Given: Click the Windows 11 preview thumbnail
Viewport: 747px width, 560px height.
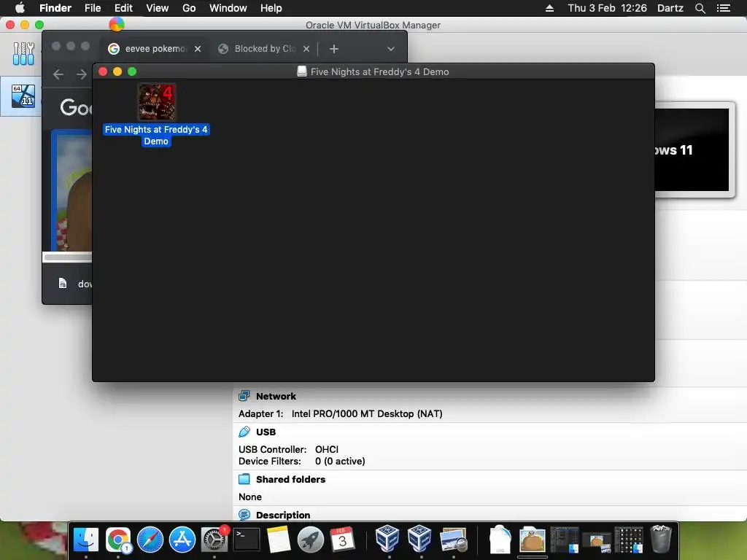Looking at the screenshot, I should coord(692,150).
